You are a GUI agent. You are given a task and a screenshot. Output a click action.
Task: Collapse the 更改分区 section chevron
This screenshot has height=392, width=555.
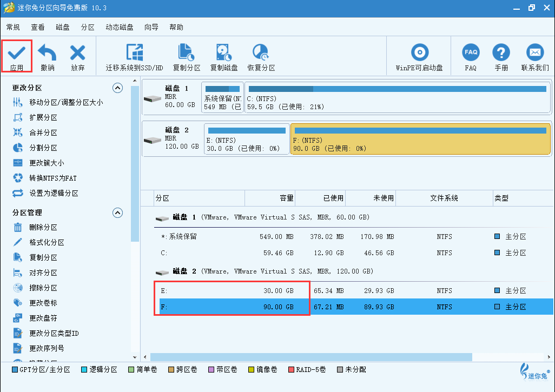pos(117,88)
